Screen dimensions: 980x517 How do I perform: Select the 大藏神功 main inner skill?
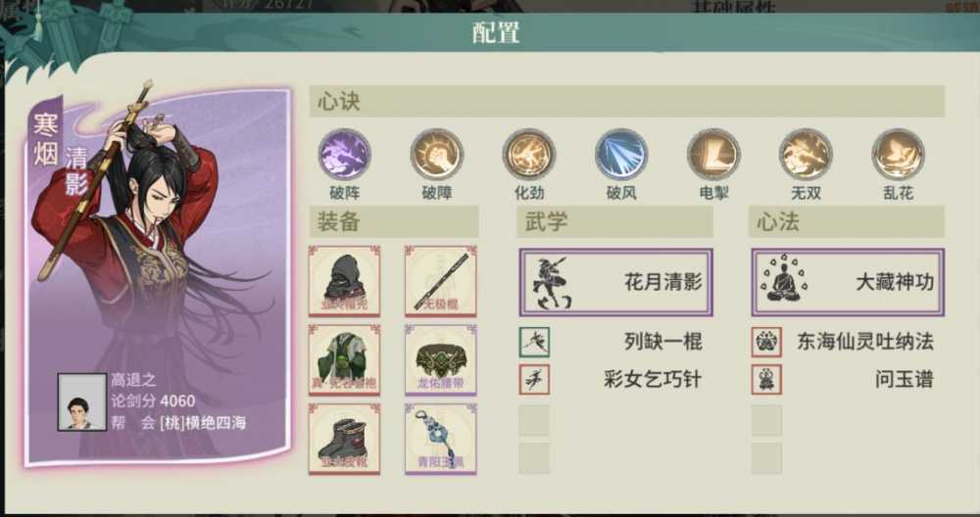coord(848,282)
